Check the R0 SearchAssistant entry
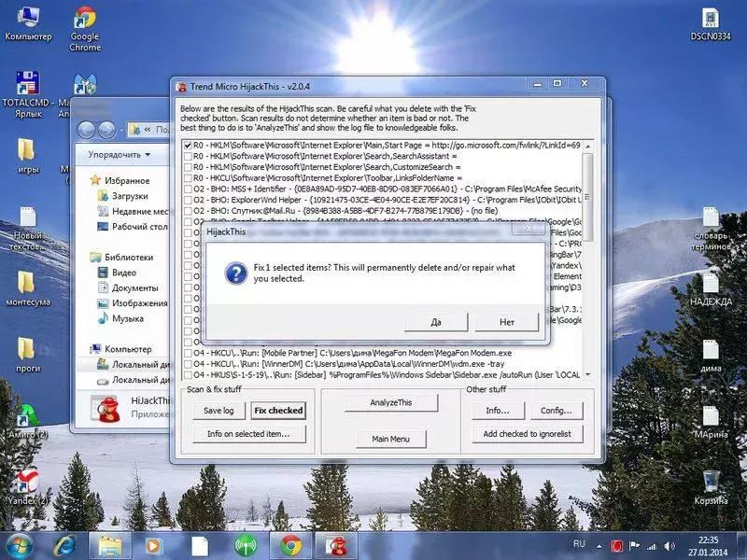Image resolution: width=747 pixels, height=560 pixels. pos(188,157)
